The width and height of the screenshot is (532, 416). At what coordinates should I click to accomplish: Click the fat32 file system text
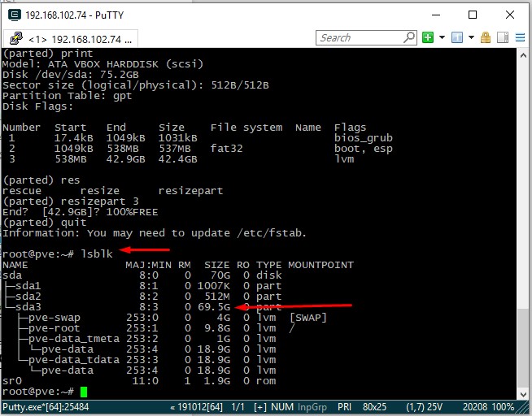pos(226,149)
